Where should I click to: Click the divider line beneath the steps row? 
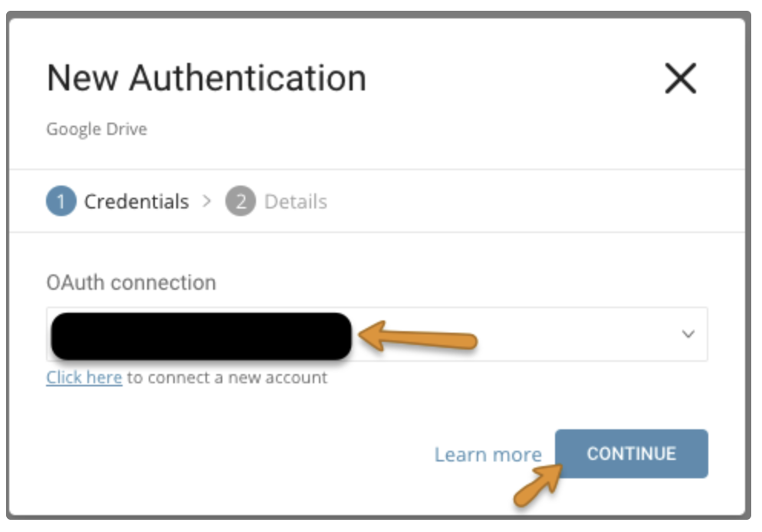point(376,232)
